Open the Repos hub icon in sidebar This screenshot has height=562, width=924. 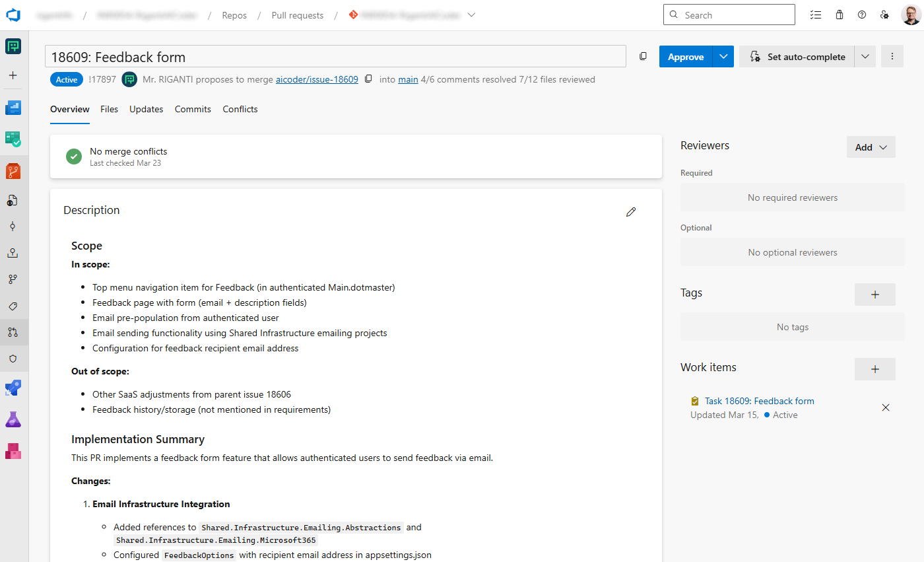point(14,170)
